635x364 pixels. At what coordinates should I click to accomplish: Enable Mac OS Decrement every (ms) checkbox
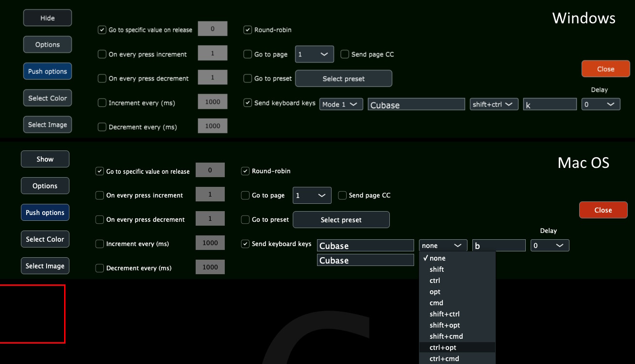click(x=100, y=268)
